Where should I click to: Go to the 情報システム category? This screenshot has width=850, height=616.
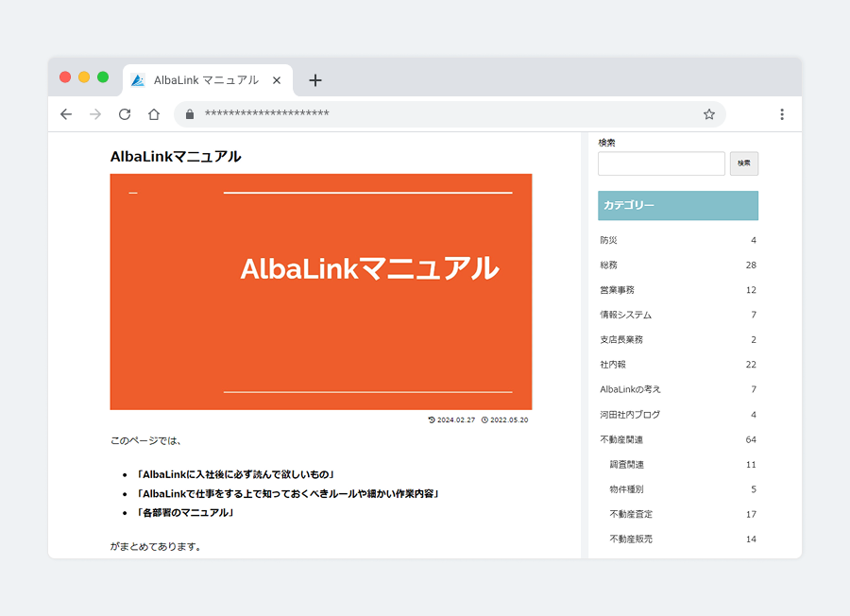point(625,315)
